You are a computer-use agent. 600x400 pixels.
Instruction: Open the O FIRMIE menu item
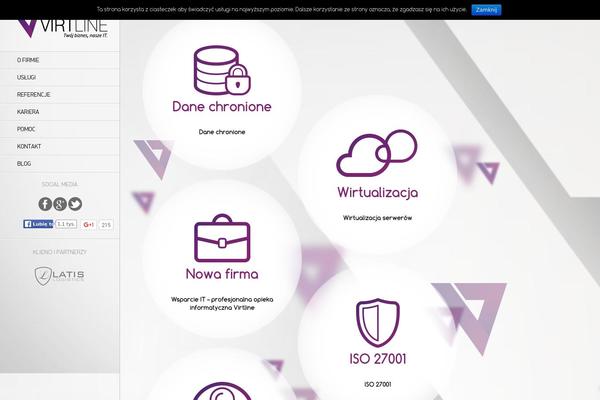[x=60, y=60]
